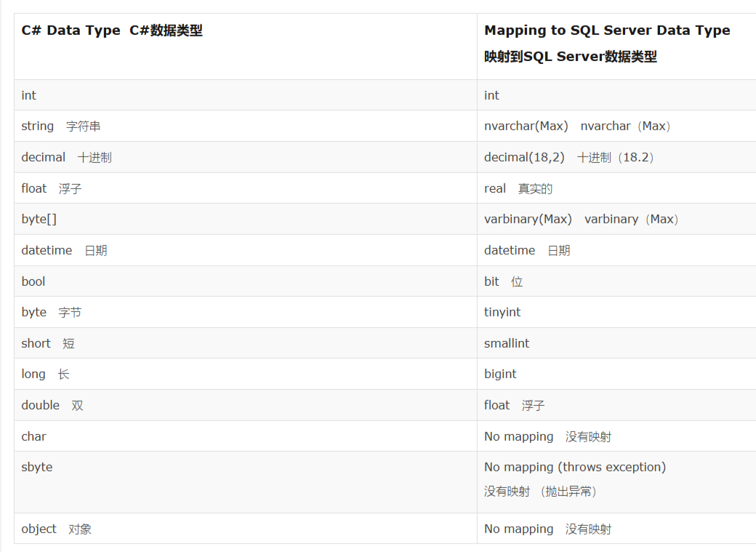Viewport: 756px width, 552px height.
Task: Click the 'datetime 日期' cell in SQL column
Action: coord(616,250)
